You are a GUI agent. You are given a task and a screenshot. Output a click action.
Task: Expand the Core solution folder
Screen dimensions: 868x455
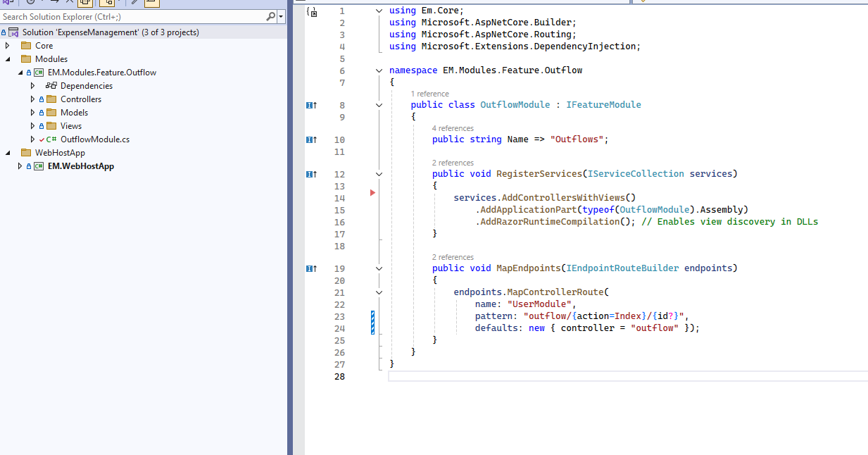[7, 46]
